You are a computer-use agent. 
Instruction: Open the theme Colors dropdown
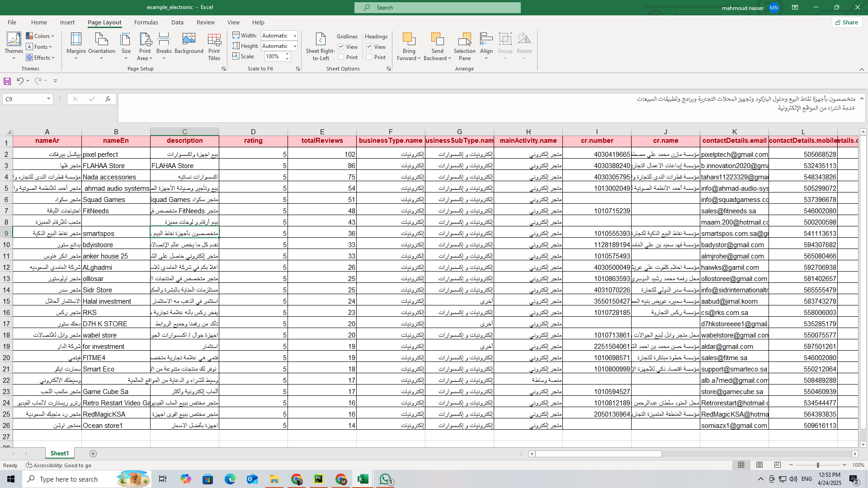(x=40, y=36)
